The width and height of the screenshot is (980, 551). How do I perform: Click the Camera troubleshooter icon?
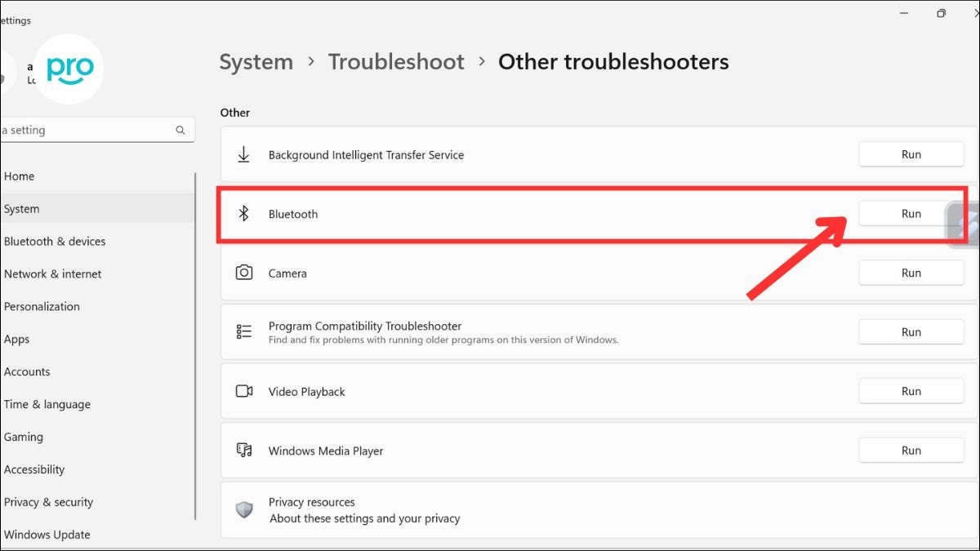click(243, 273)
